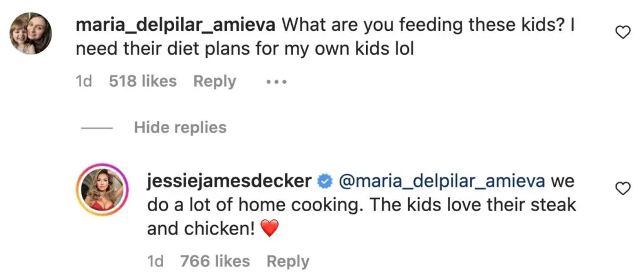Open the jessiejamesdecker username link
Screen dimensions: 644x276
point(229,182)
